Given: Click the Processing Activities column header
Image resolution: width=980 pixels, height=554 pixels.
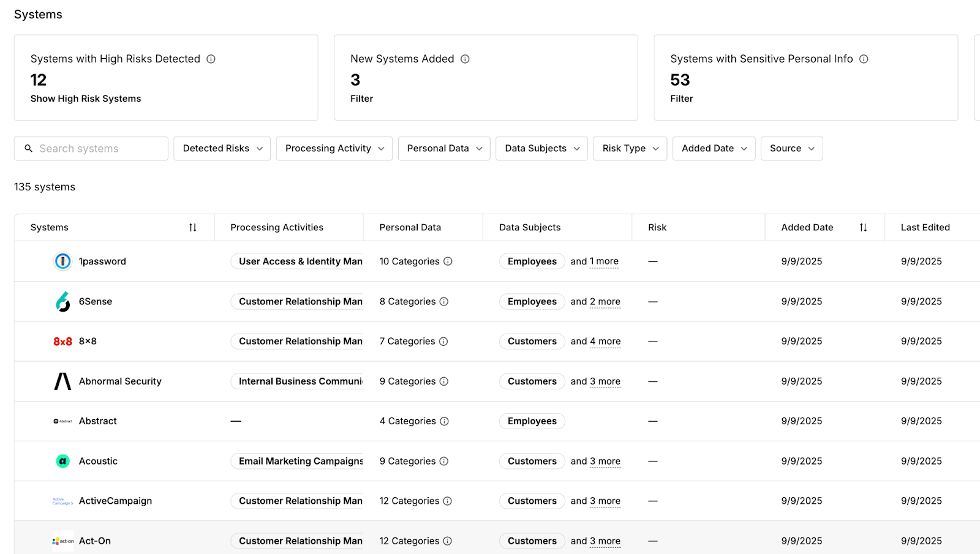Looking at the screenshot, I should (x=277, y=227).
